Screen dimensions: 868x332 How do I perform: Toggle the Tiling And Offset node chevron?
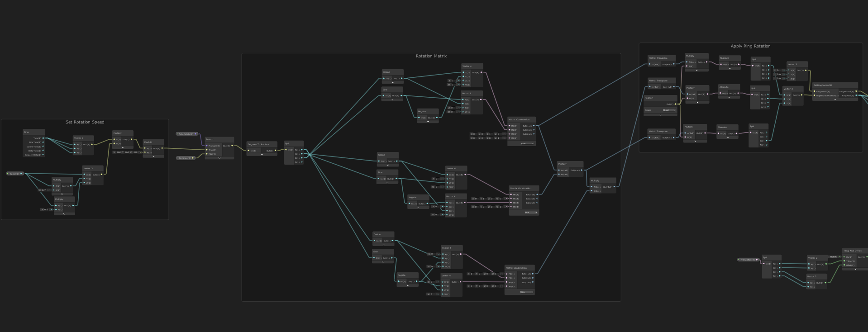pyautogui.click(x=855, y=269)
